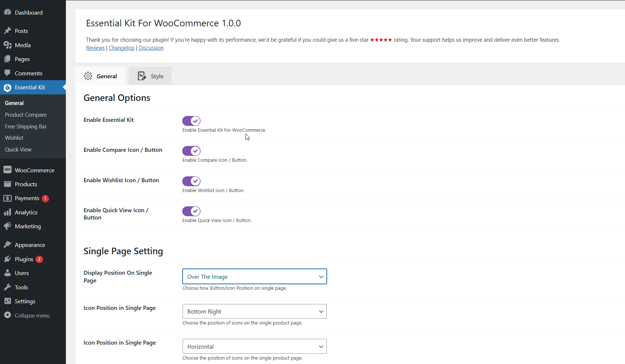Click the Payments red notification badge
The width and height of the screenshot is (625, 364).
click(x=45, y=198)
